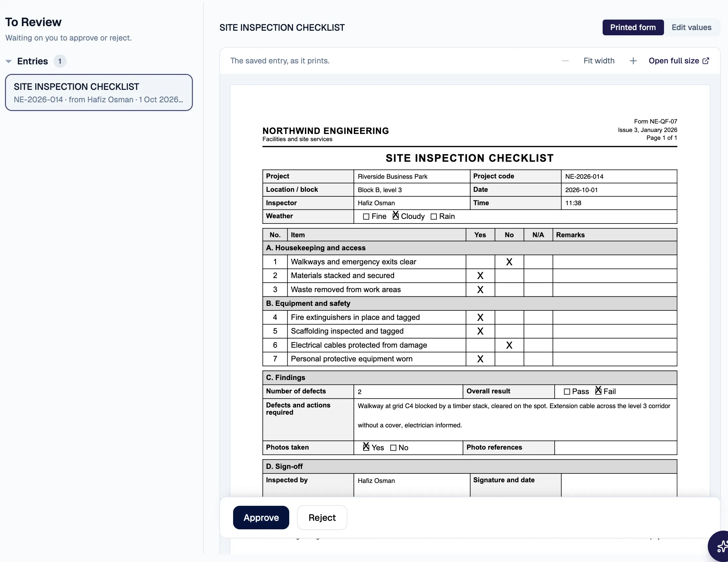Click the D. Sign-off section heading
This screenshot has width=728, height=562.
click(284, 466)
